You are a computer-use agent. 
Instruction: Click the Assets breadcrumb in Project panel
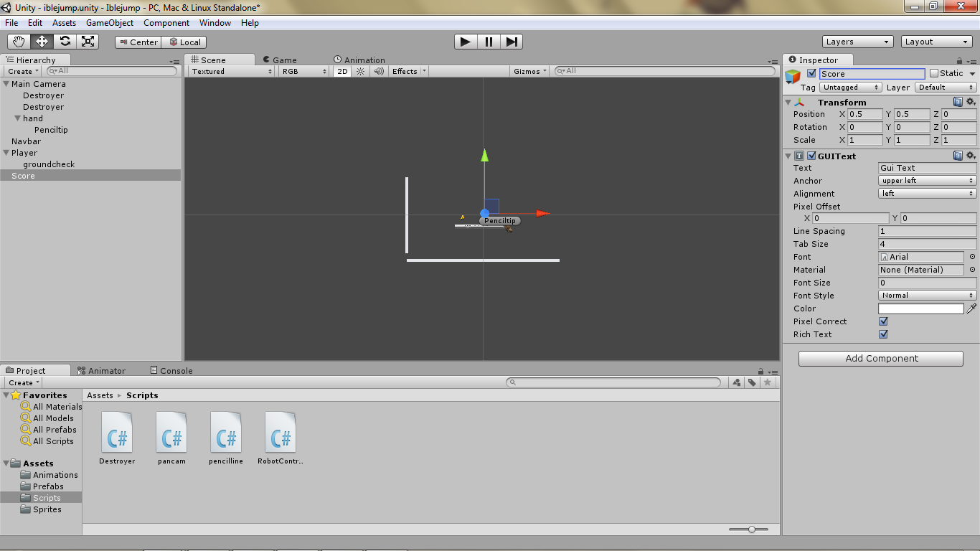click(100, 395)
